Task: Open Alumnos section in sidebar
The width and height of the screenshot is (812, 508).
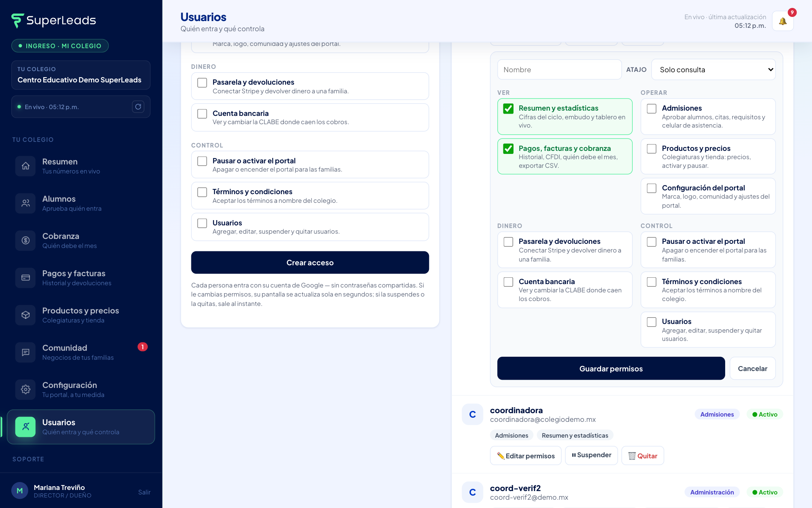Action: pos(81,203)
